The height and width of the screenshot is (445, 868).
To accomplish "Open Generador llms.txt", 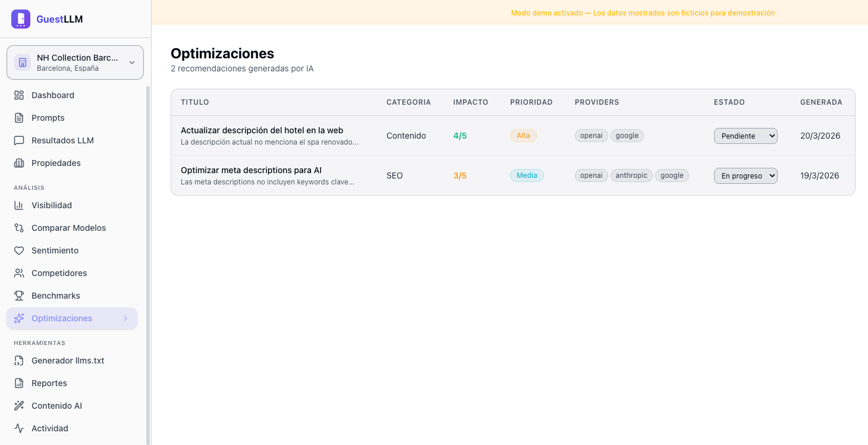I will point(68,361).
